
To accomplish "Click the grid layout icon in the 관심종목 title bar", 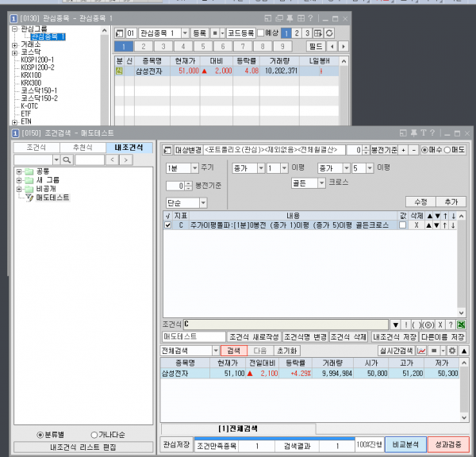I will point(301,18).
